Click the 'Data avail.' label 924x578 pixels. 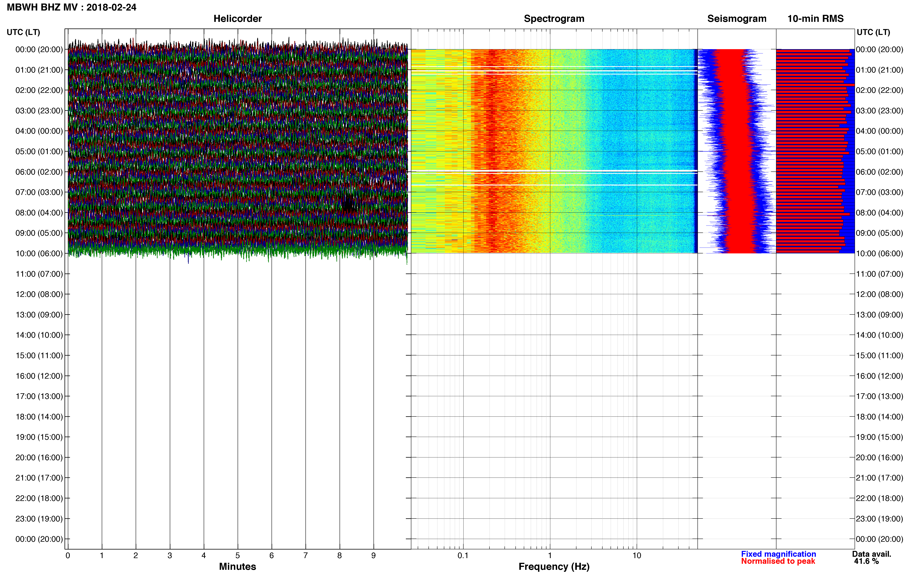click(872, 554)
